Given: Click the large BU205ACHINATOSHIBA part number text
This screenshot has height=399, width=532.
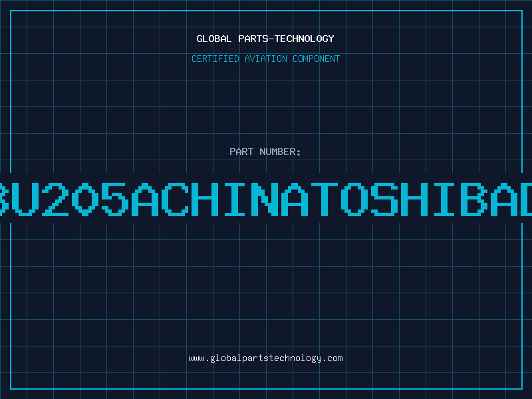Looking at the screenshot, I should point(266,199).
